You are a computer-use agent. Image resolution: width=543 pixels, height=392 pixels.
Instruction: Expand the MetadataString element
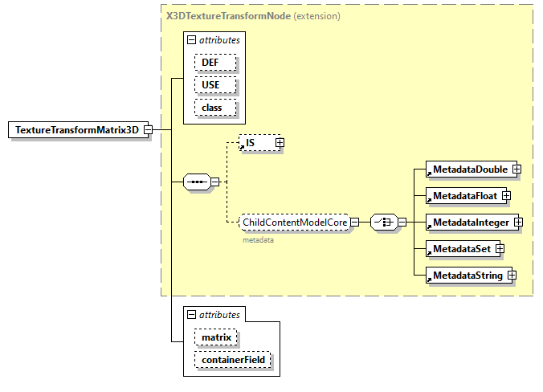coord(511,276)
